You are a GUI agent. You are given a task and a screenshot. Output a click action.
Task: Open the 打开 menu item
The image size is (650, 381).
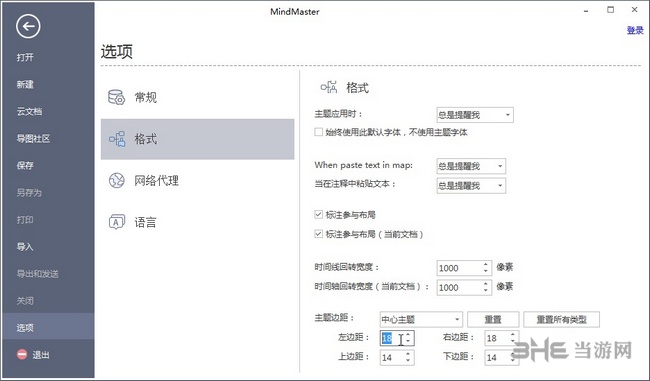(x=25, y=57)
